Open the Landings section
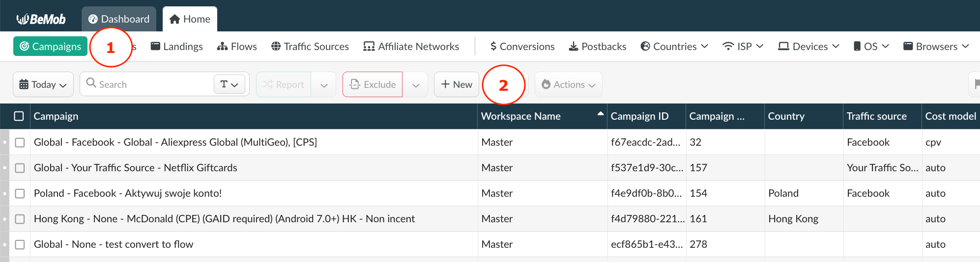 point(176,47)
